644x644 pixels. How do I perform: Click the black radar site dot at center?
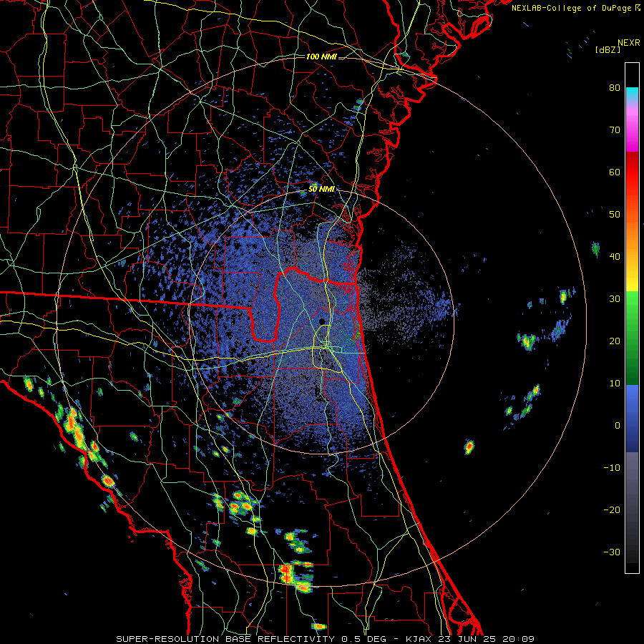pos(322,321)
